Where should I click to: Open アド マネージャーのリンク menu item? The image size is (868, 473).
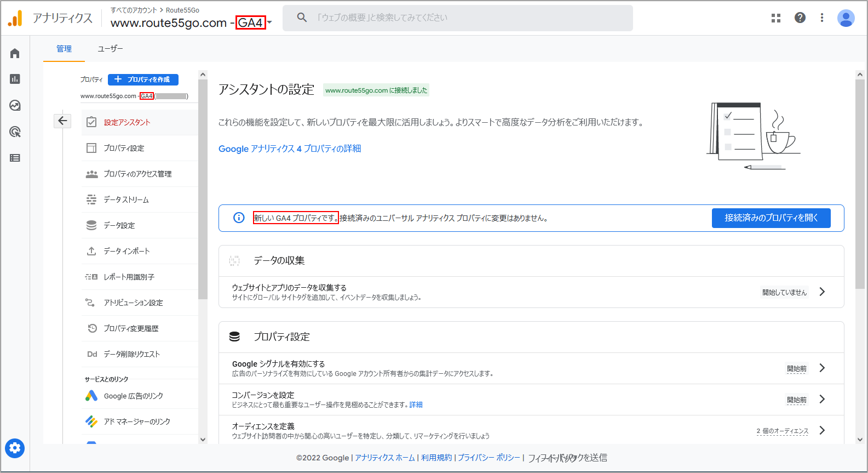140,421
